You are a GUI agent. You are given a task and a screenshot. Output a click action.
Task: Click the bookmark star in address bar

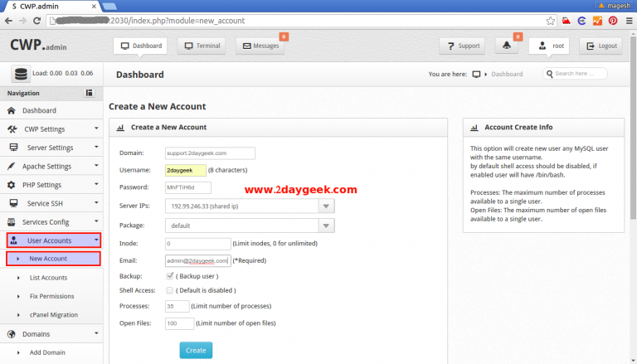coord(550,20)
